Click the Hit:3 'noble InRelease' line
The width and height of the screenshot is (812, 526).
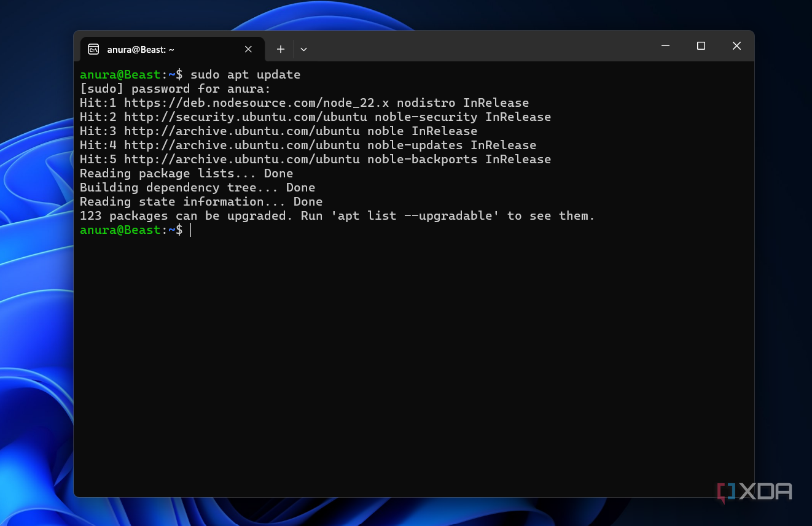coord(278,131)
